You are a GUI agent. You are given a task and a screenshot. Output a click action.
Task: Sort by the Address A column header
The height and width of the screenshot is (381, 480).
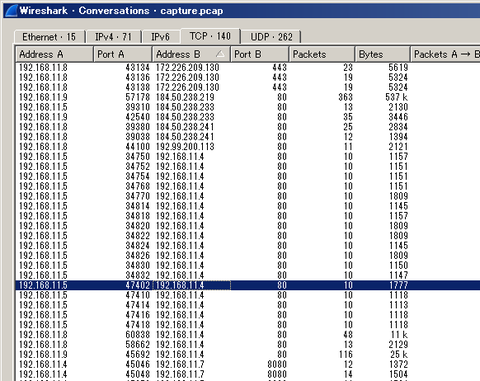(54, 54)
